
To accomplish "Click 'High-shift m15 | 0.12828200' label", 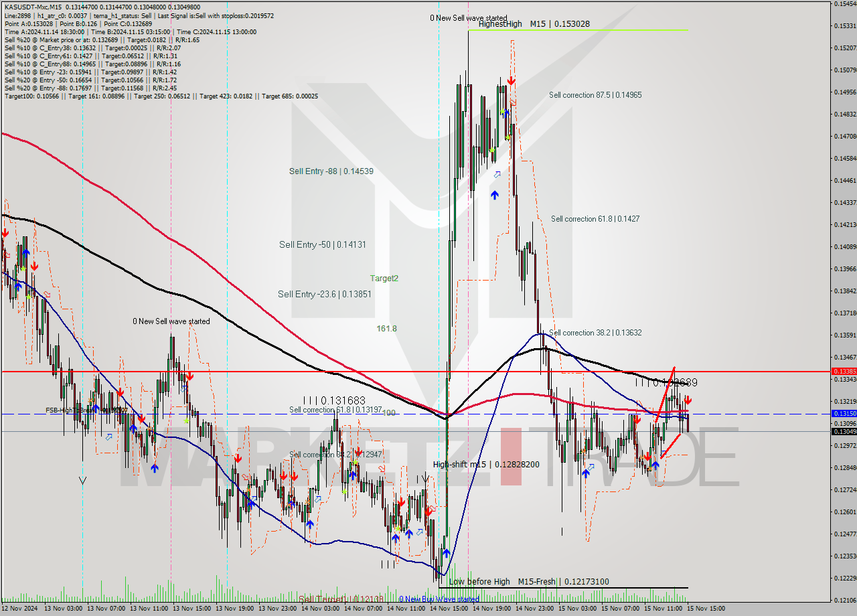I will 486,464.
